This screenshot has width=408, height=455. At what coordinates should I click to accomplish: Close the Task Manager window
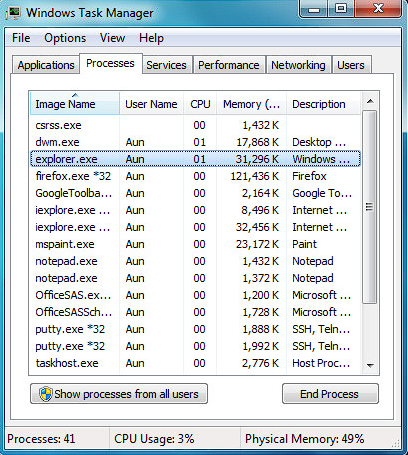point(378,8)
